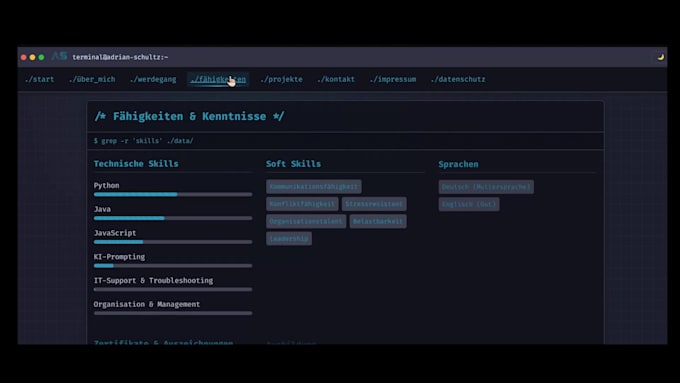This screenshot has height=383, width=680.
Task: Toggle dark mode with the moon icon
Action: (x=660, y=57)
